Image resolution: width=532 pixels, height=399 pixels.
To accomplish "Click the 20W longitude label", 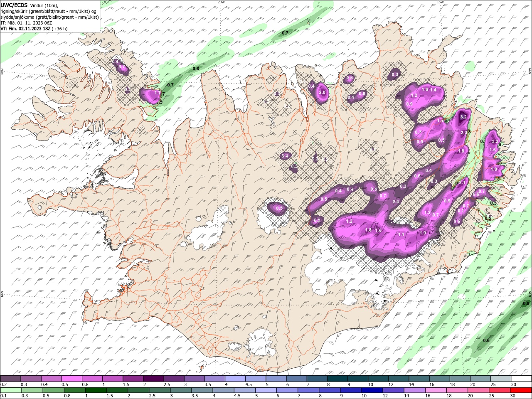I will [221, 2].
